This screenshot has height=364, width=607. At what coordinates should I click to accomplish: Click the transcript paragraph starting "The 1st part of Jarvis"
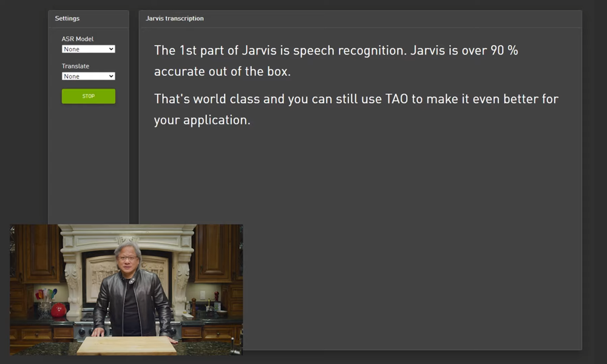(336, 61)
